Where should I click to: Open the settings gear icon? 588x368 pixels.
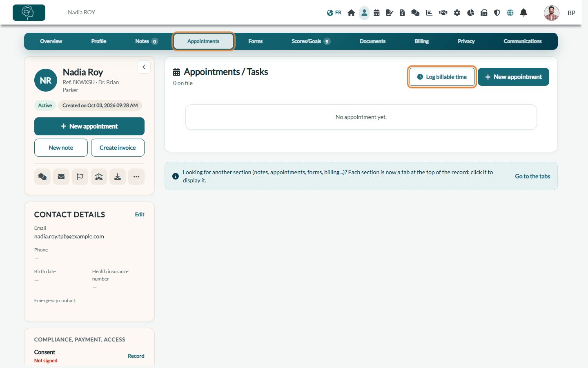point(457,13)
